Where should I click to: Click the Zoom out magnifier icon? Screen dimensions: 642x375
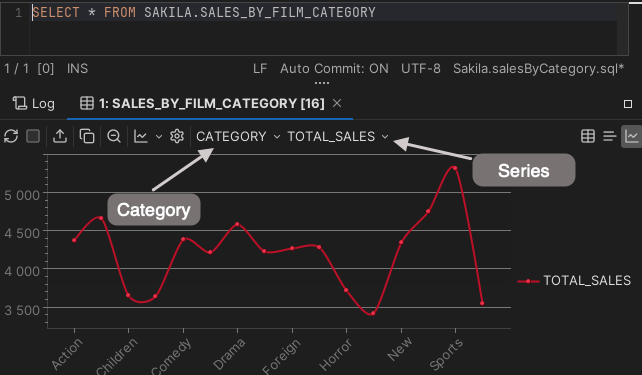click(x=114, y=136)
